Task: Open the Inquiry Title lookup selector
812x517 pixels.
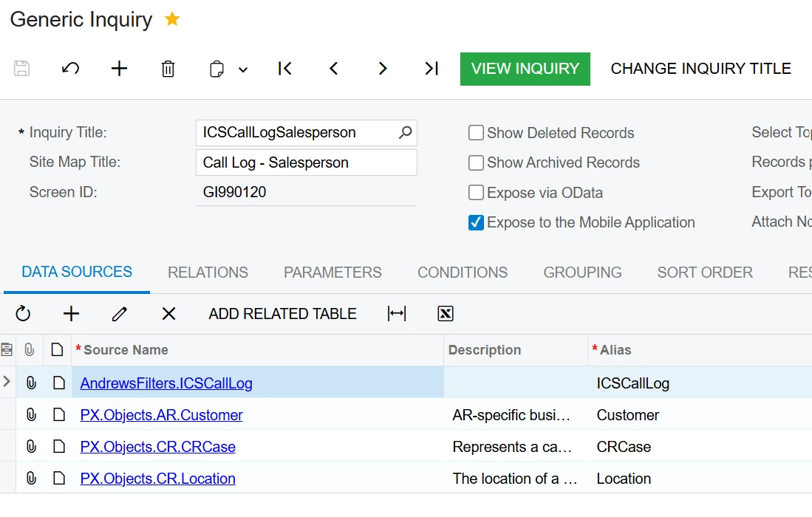Action: 405,133
